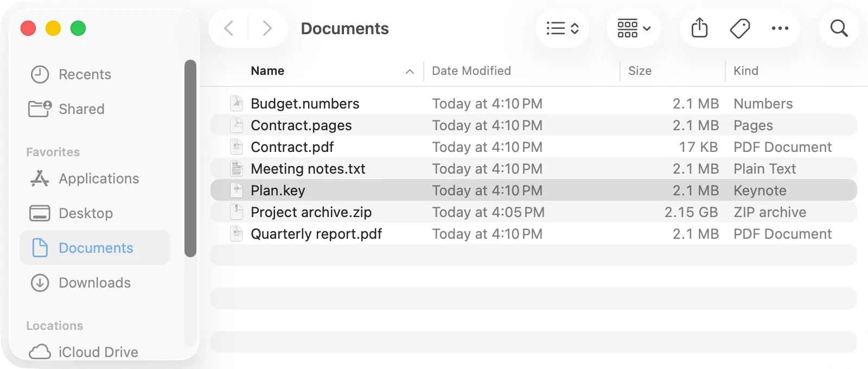Click the Project archive.zip file icon
This screenshot has height=369, width=868.
pos(237,212)
